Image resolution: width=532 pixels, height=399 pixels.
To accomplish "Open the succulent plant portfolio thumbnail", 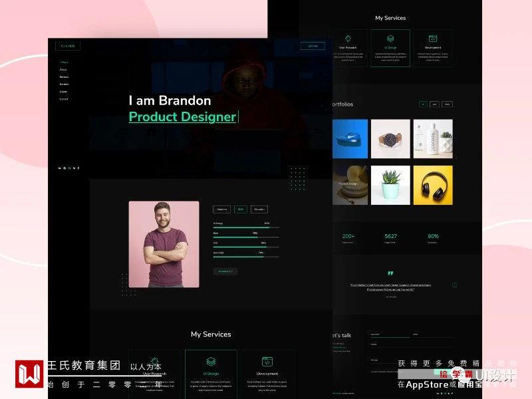I will pos(390,186).
